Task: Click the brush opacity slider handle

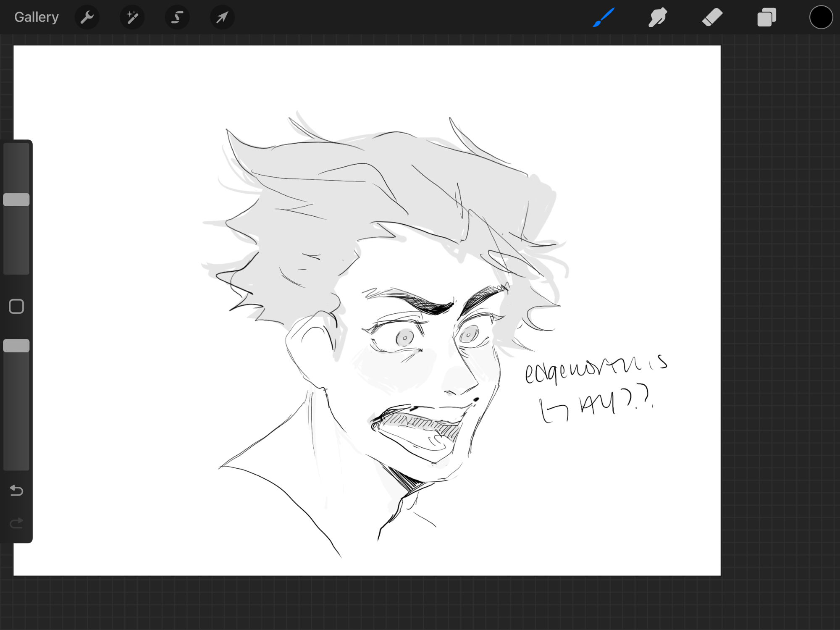Action: coord(16,346)
